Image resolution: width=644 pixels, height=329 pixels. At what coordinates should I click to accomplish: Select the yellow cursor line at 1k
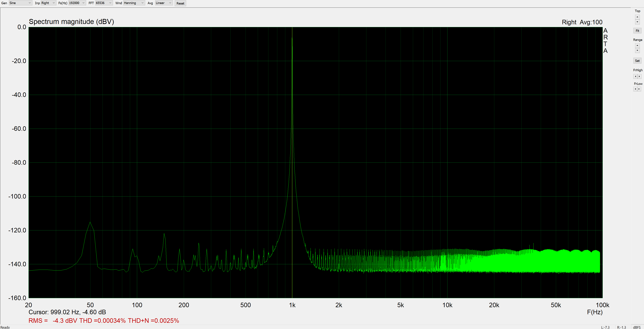click(292, 162)
